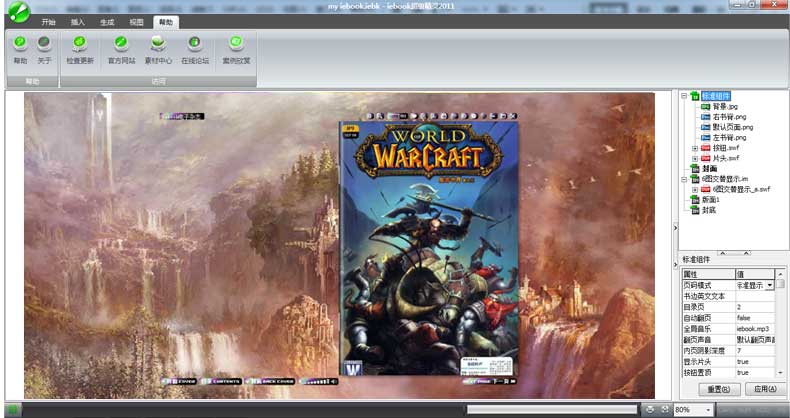Screen dimensions: 790x418
Task: Click the green iebook application logo button
Action: coord(18,12)
